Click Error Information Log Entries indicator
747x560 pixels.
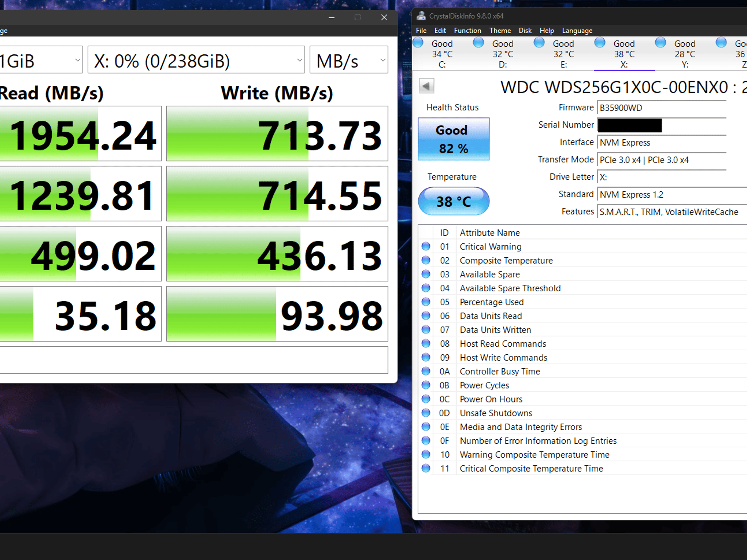(426, 440)
